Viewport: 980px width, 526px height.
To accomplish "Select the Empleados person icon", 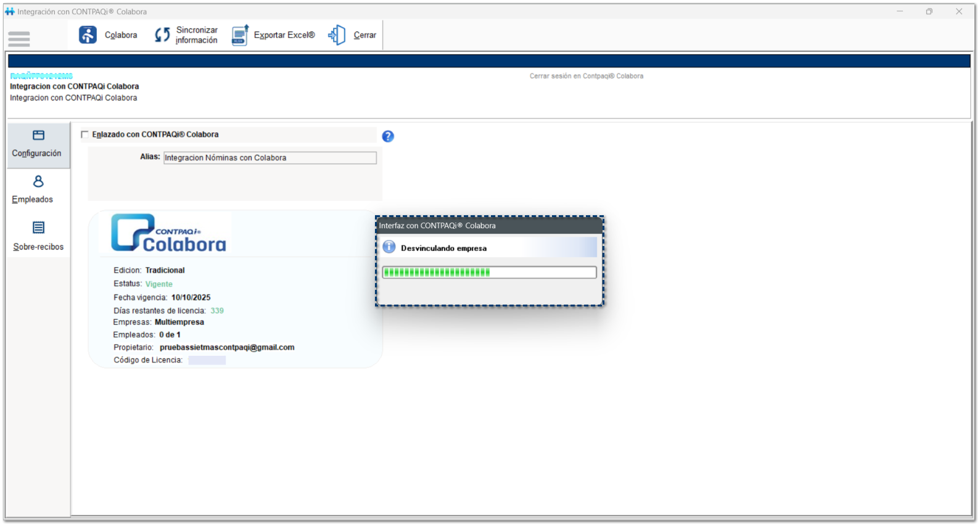I will (38, 181).
